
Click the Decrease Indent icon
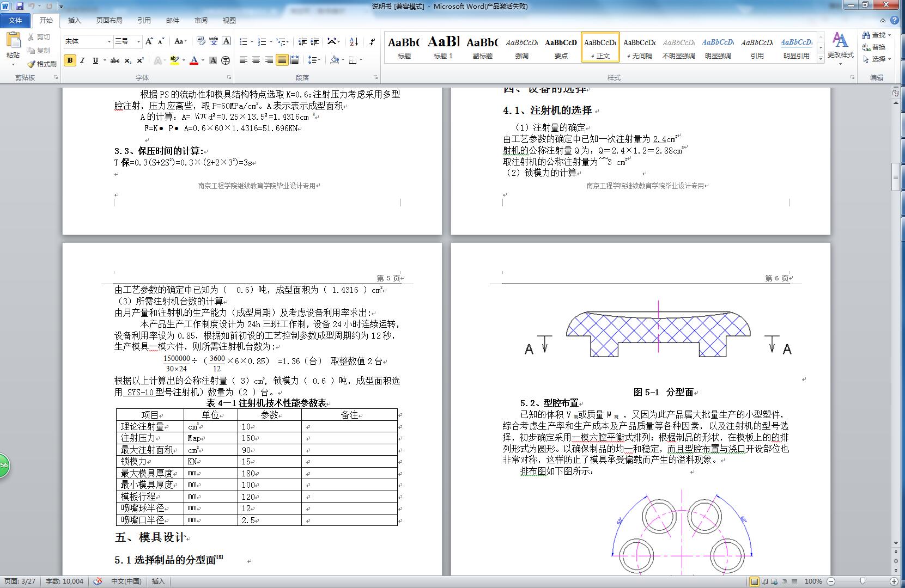302,41
